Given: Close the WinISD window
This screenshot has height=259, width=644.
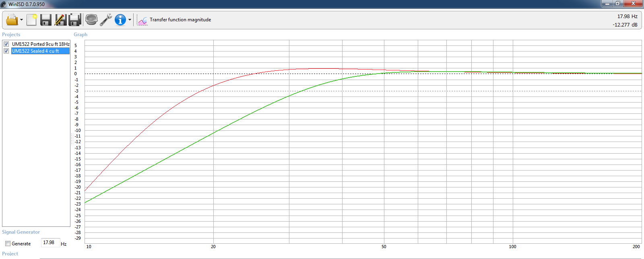Looking at the screenshot, I should (x=633, y=4).
